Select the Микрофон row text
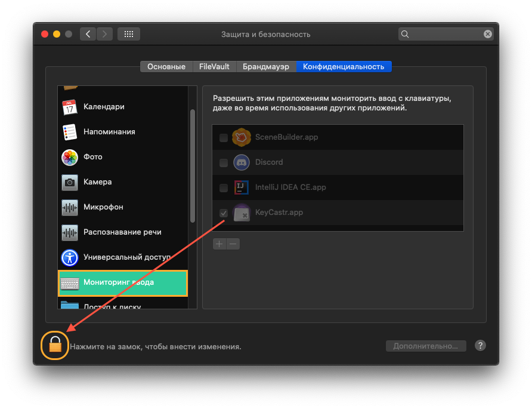Image resolution: width=532 pixels, height=409 pixels. 104,207
